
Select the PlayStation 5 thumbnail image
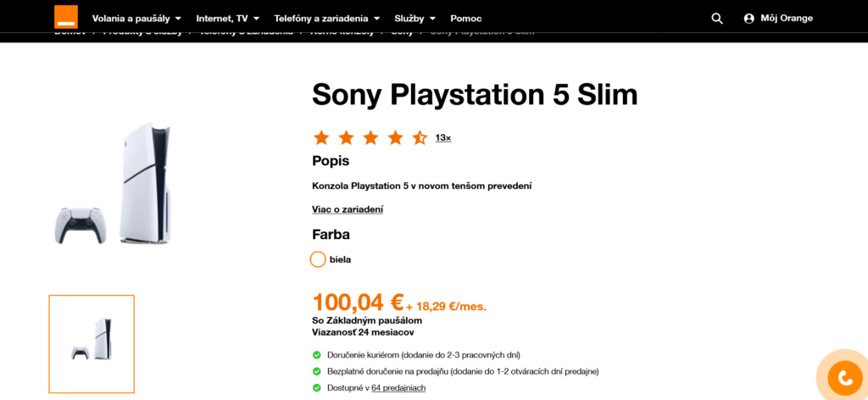pos(92,344)
